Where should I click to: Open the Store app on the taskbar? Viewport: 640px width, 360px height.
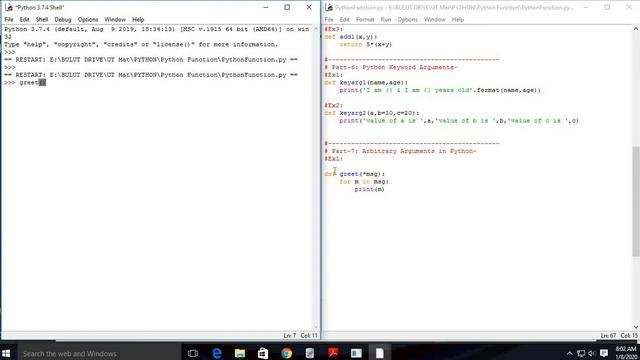click(x=263, y=353)
